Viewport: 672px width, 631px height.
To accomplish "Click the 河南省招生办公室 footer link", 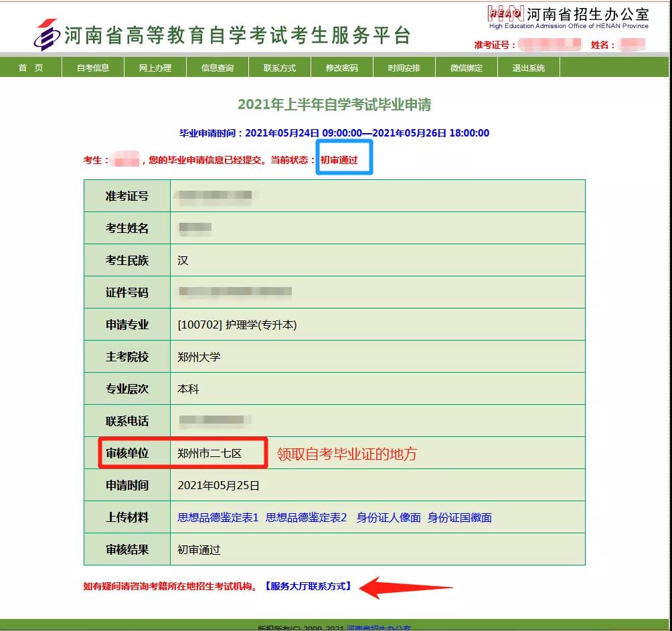I will coord(378,628).
